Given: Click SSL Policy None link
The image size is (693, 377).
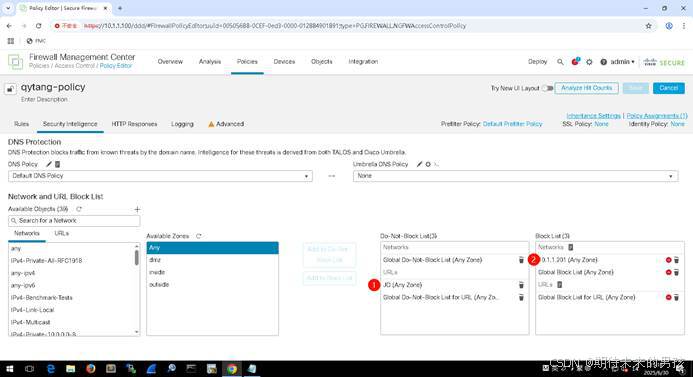Looking at the screenshot, I should click(601, 124).
